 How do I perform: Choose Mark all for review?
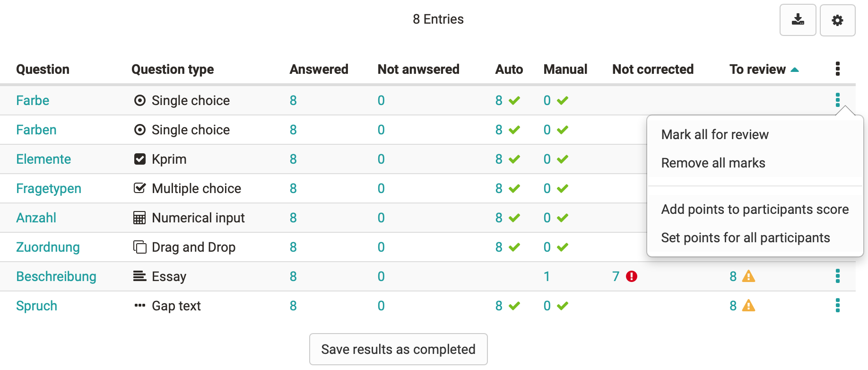tap(714, 135)
